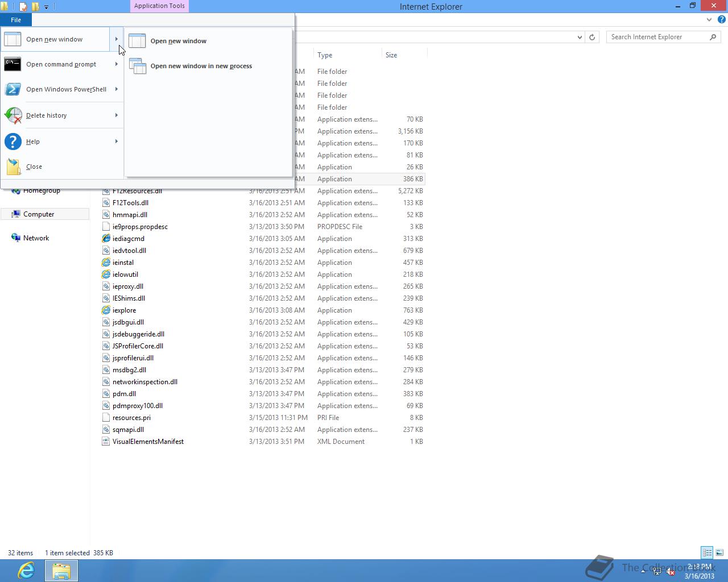Choose Open Windows PowerShell menu entry
Screen dimensions: 728x582
tap(61, 89)
